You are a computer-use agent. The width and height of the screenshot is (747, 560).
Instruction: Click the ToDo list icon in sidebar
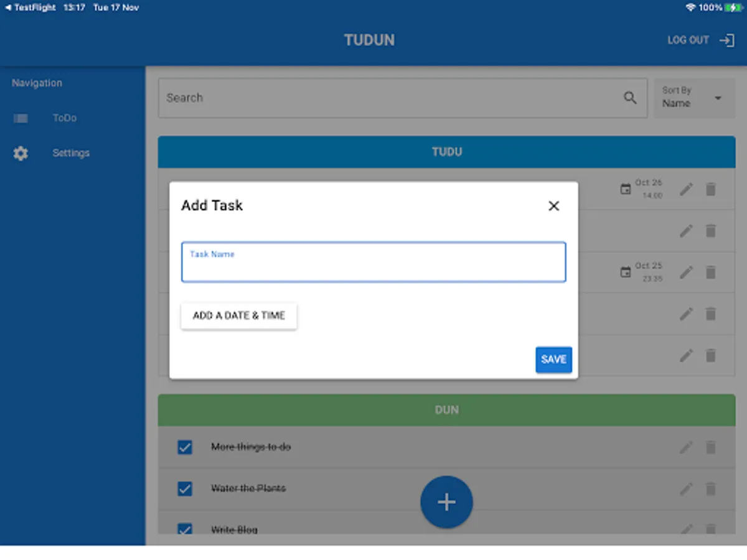pos(21,118)
